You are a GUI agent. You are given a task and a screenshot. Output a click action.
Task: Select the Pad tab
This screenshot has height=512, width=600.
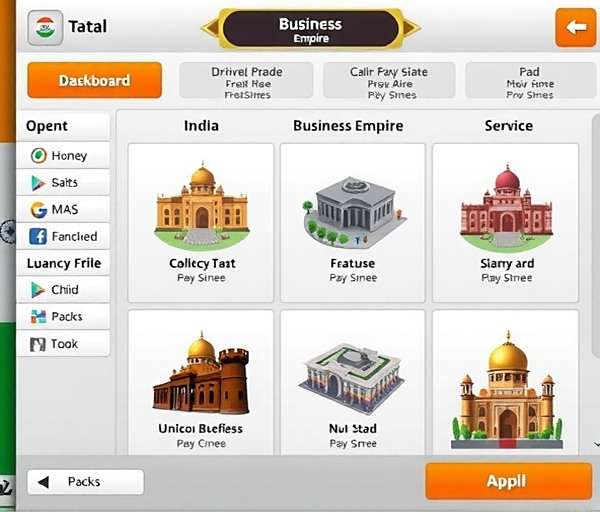pyautogui.click(x=530, y=81)
